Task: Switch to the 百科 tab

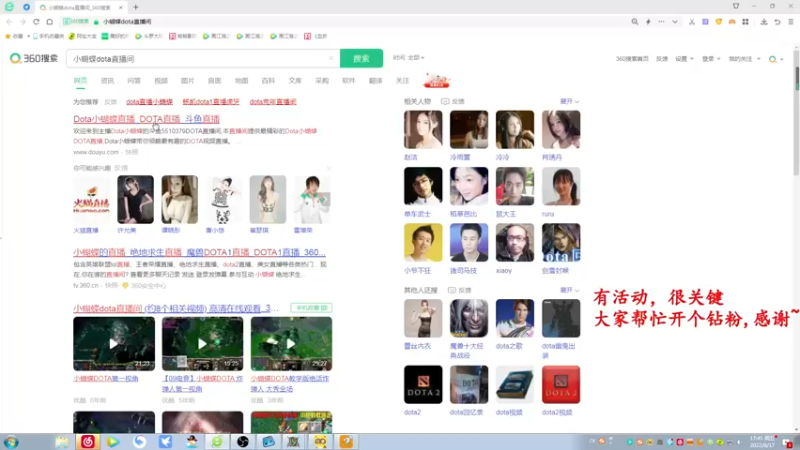Action: [x=268, y=81]
